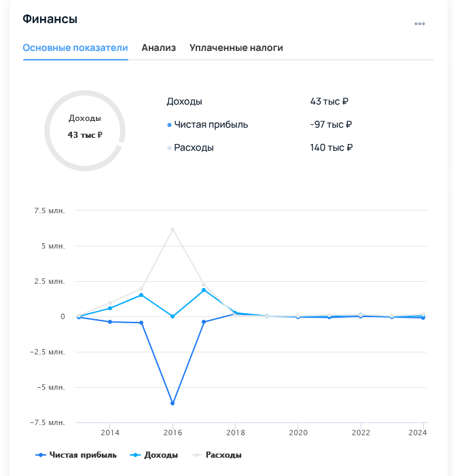Viewport: 453px width, 476px height.
Task: Select the 2016 expenses peak point
Action: click(173, 230)
